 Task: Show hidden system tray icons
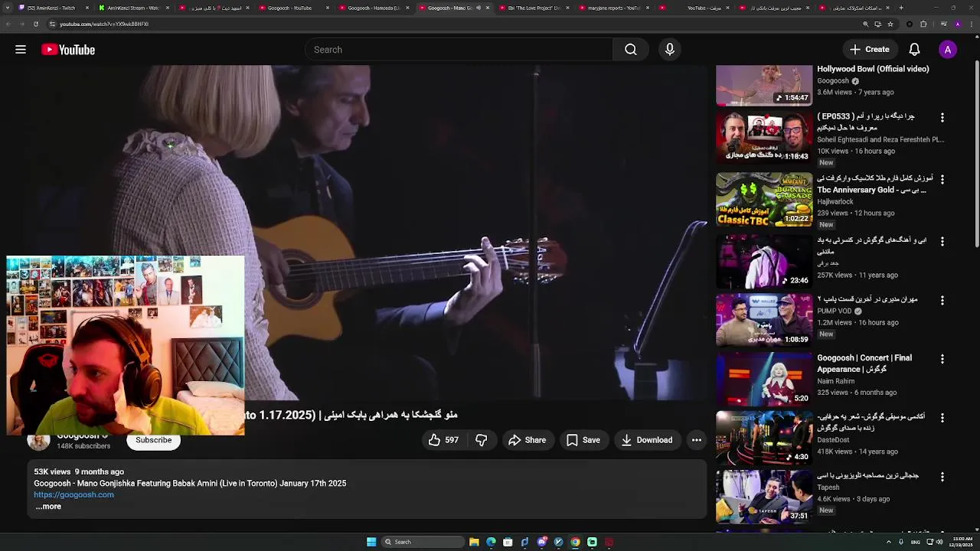(x=889, y=542)
